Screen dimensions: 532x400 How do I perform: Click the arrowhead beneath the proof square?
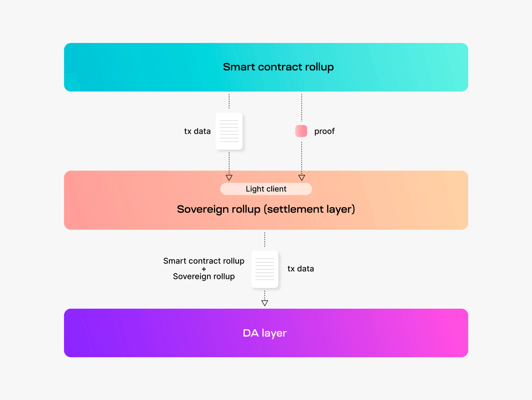[x=301, y=177]
